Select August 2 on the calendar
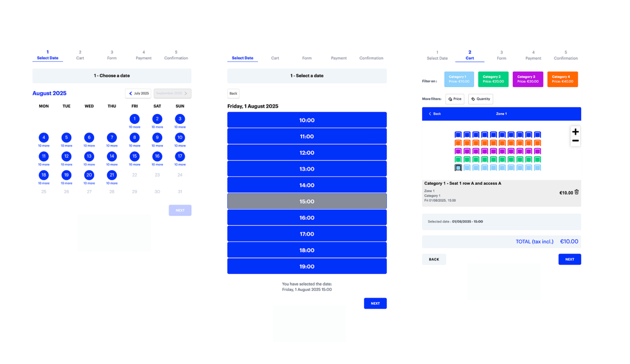This screenshot has width=630, height=364. point(157,119)
